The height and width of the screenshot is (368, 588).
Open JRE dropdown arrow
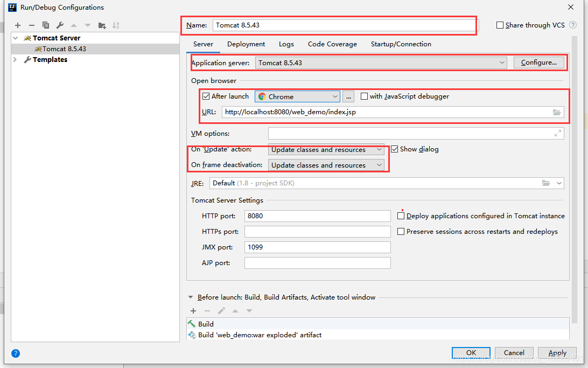tap(559, 183)
